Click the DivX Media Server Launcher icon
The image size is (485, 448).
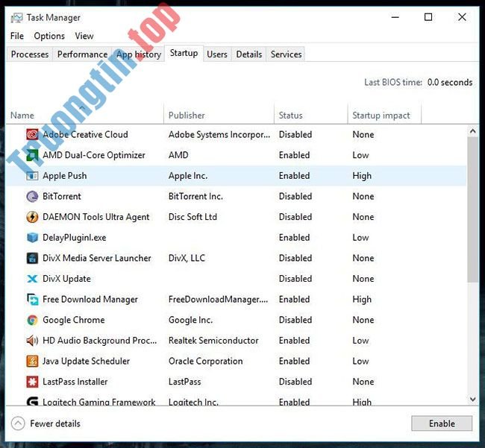point(32,259)
